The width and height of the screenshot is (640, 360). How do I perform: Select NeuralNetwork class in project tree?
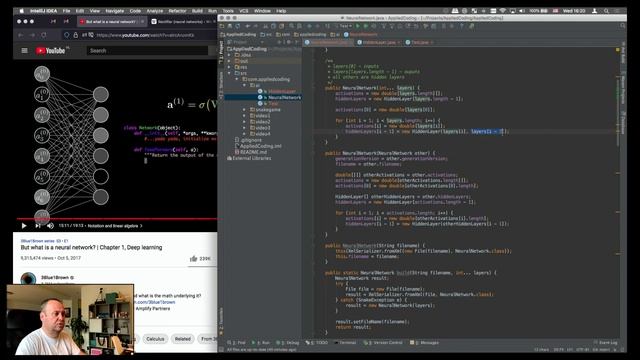[280, 98]
